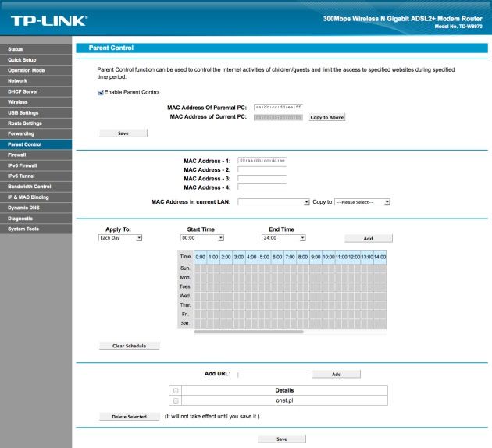Click the Sat. row label
Image resolution: width=492 pixels, height=448 pixels.
[185, 323]
